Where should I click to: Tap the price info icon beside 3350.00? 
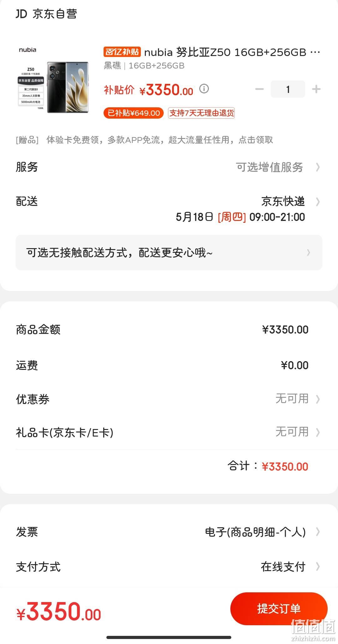(204, 89)
